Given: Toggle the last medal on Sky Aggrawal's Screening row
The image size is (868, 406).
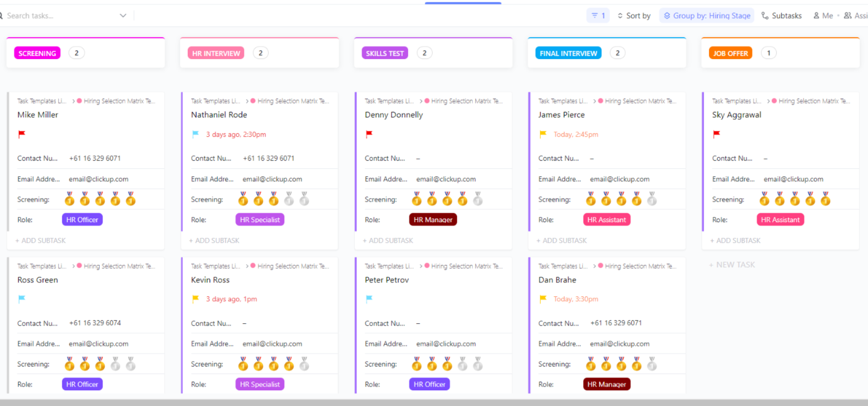Looking at the screenshot, I should tap(825, 199).
